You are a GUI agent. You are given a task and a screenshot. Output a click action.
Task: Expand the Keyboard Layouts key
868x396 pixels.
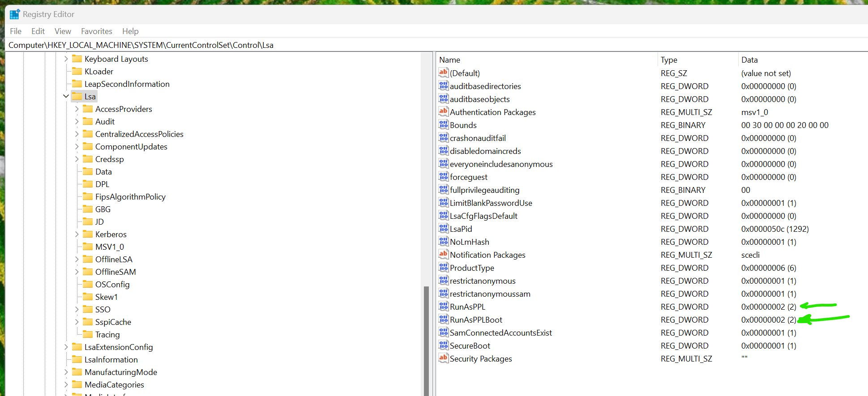pyautogui.click(x=66, y=59)
